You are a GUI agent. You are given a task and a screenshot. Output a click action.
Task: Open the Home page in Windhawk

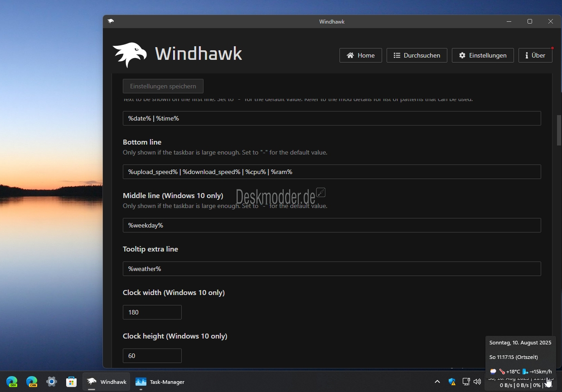click(361, 55)
